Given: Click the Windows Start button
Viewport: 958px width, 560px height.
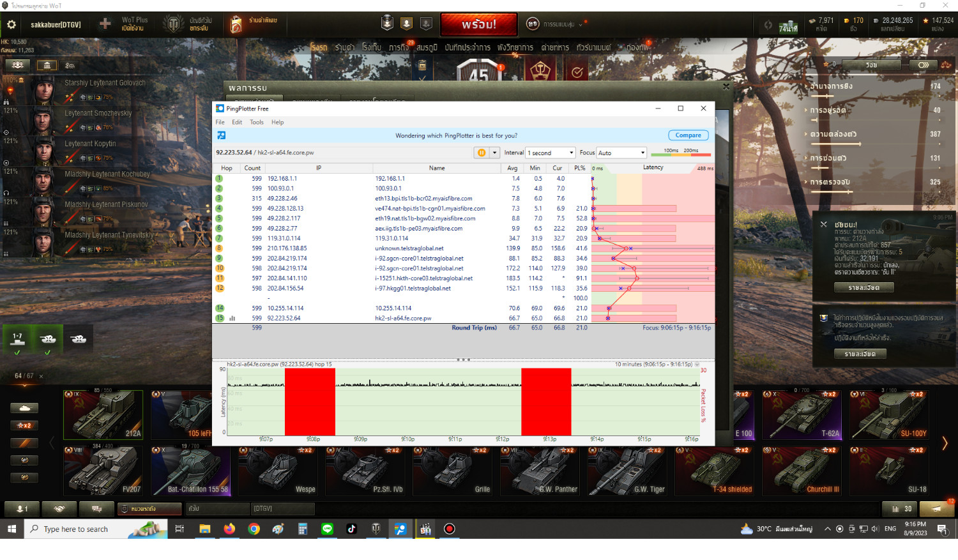Looking at the screenshot, I should coord(11,529).
